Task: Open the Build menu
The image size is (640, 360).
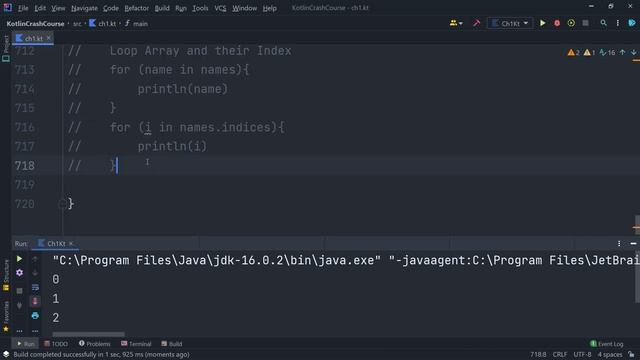Action: tap(162, 8)
